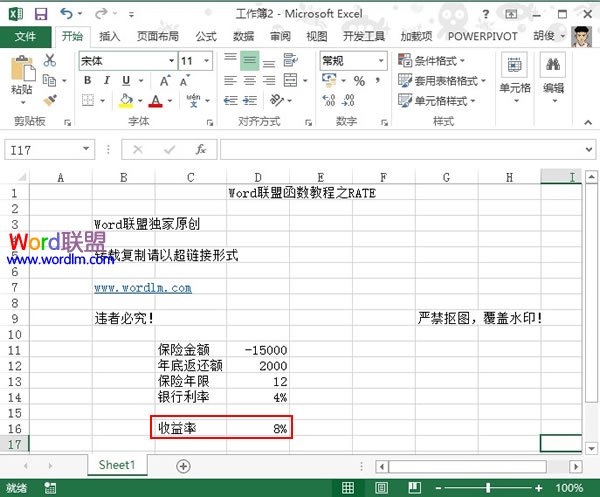600x497 pixels.
Task: Switch to the 插入 Insert tab
Action: click(109, 36)
